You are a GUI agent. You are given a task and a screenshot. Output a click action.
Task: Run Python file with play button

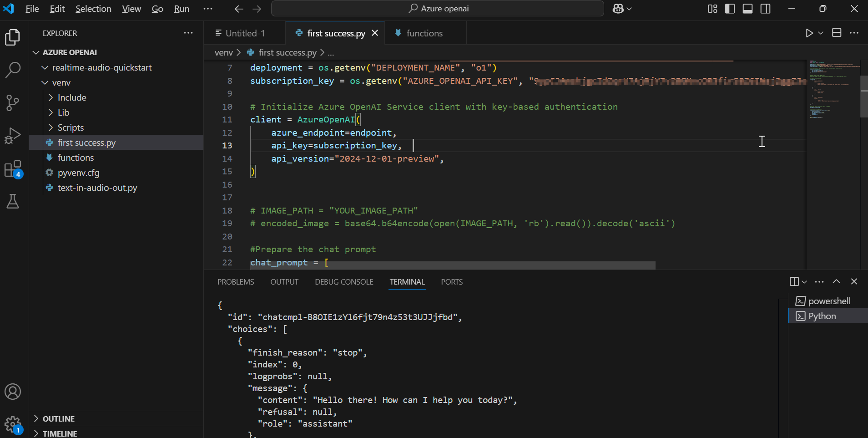[809, 33]
